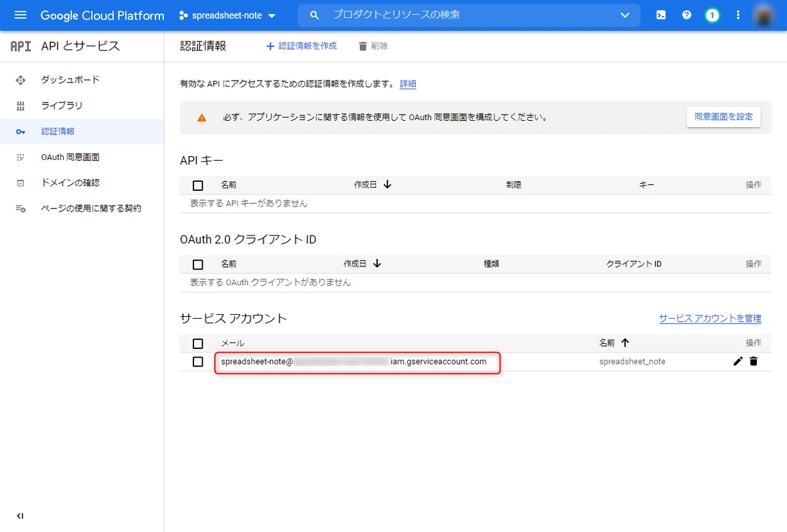Sort API キー table by 作成日 arrow

tap(388, 185)
